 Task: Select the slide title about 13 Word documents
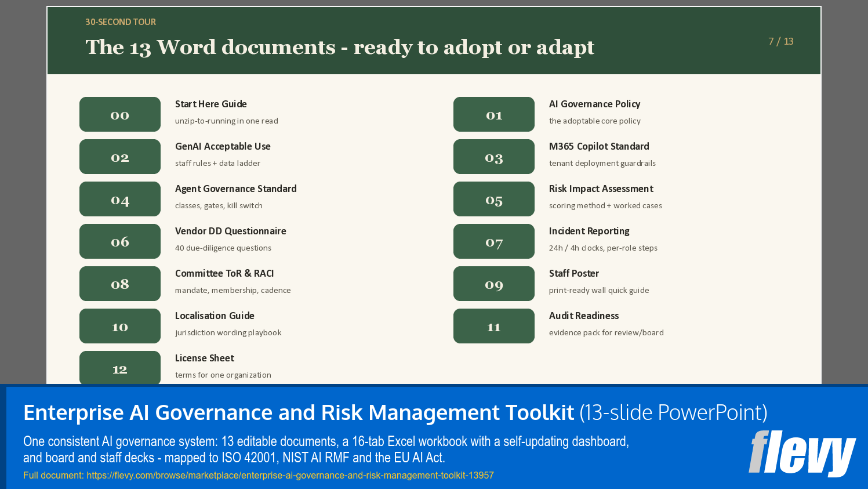point(340,47)
